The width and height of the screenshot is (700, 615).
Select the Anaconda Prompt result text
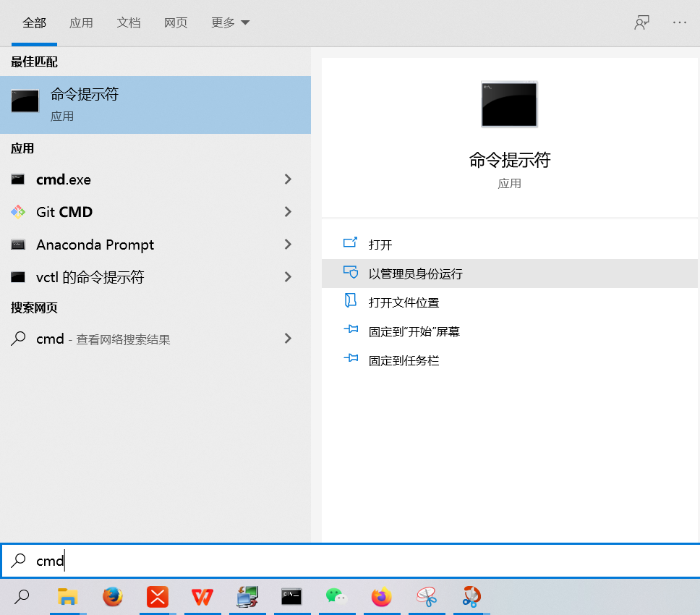coord(95,245)
